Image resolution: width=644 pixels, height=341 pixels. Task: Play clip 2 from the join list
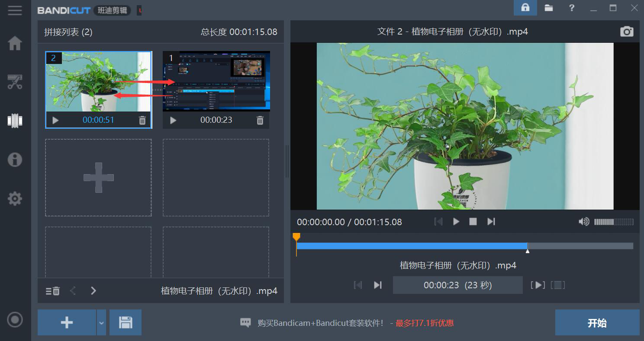55,120
